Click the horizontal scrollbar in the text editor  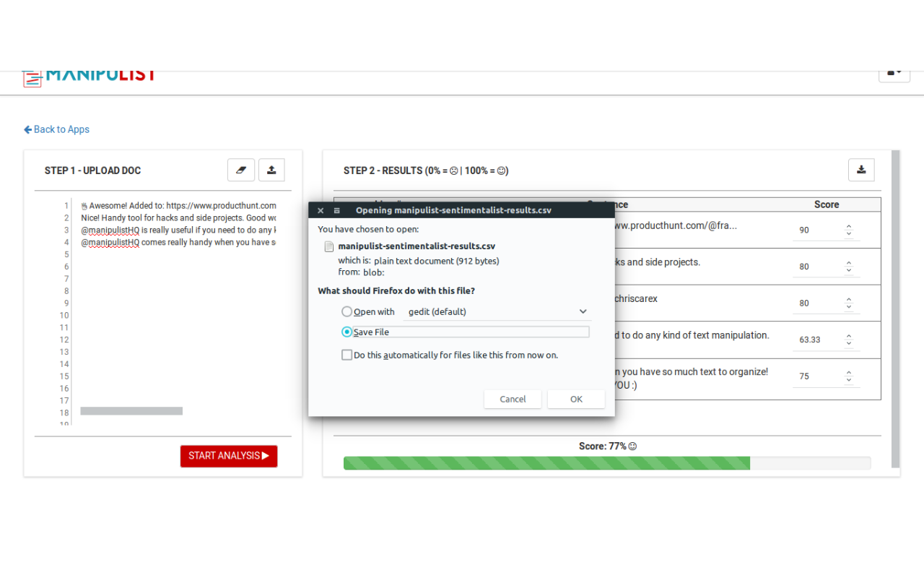click(x=131, y=411)
